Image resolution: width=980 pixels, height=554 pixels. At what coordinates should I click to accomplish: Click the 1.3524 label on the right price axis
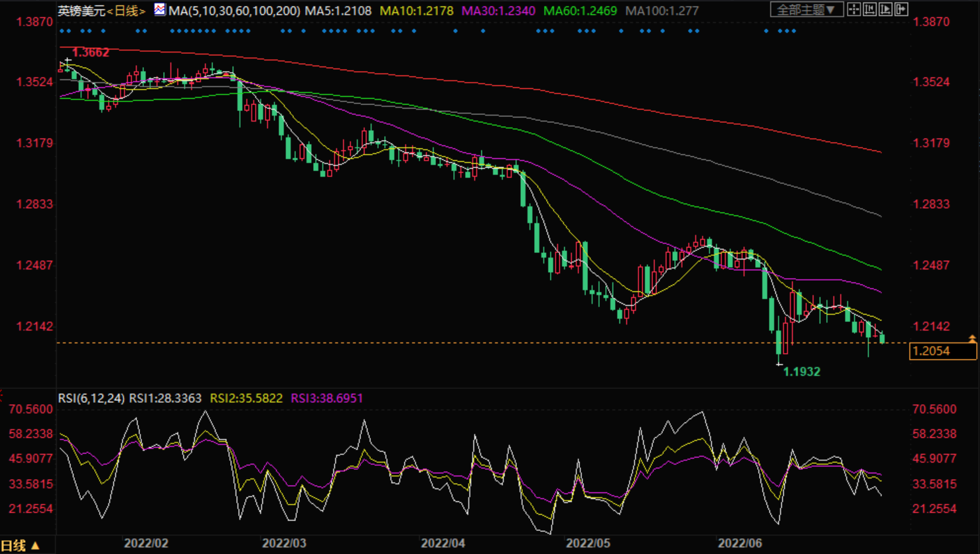[931, 82]
